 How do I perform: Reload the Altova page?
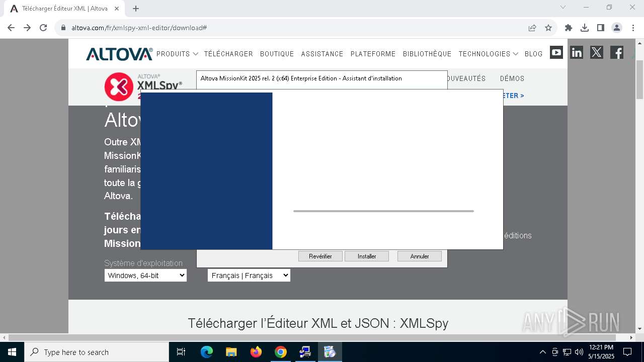click(x=43, y=28)
